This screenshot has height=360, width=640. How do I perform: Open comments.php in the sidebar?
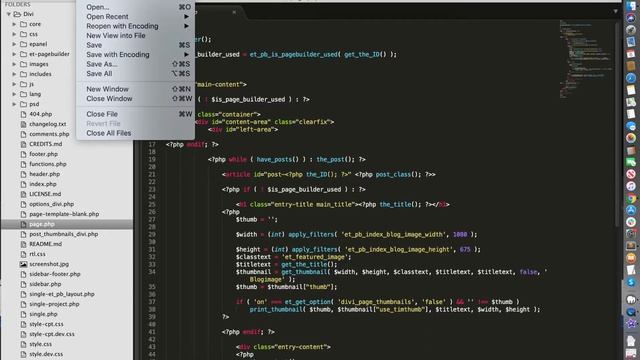49,134
